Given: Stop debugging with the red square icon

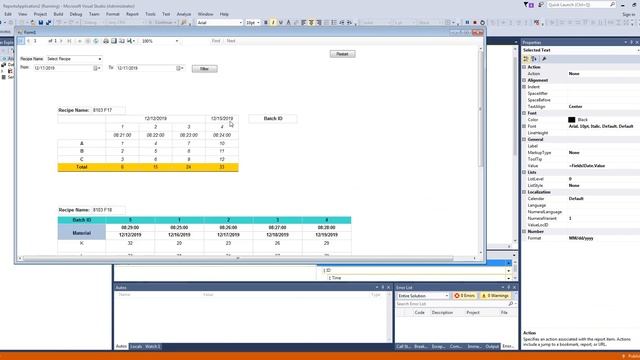Looking at the screenshot, I should tap(475, 22).
